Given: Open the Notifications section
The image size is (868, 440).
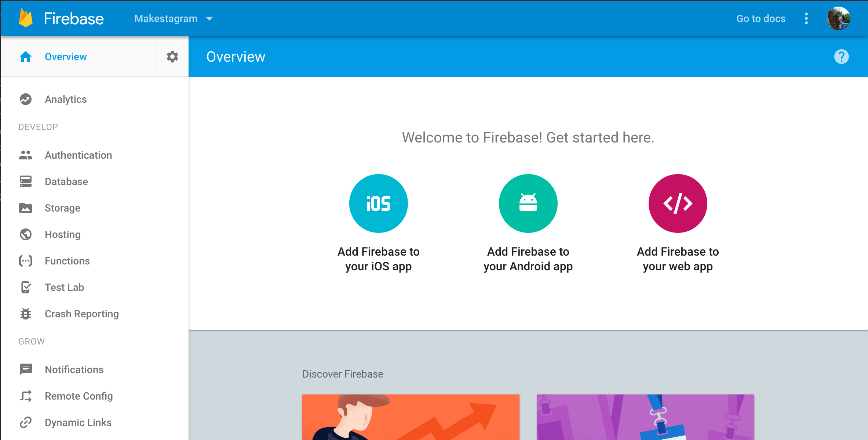Looking at the screenshot, I should point(74,369).
